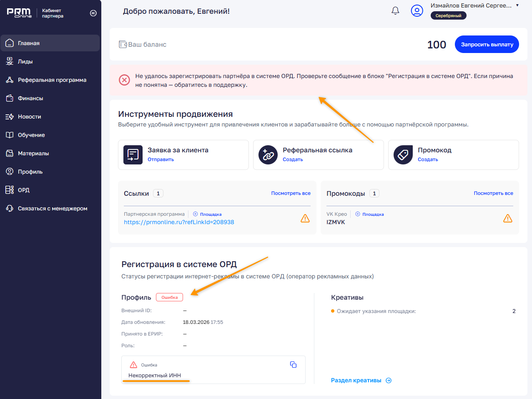This screenshot has width=532, height=399.
Task: Click the warning triangle next to promo code IZMVK
Action: point(508,218)
